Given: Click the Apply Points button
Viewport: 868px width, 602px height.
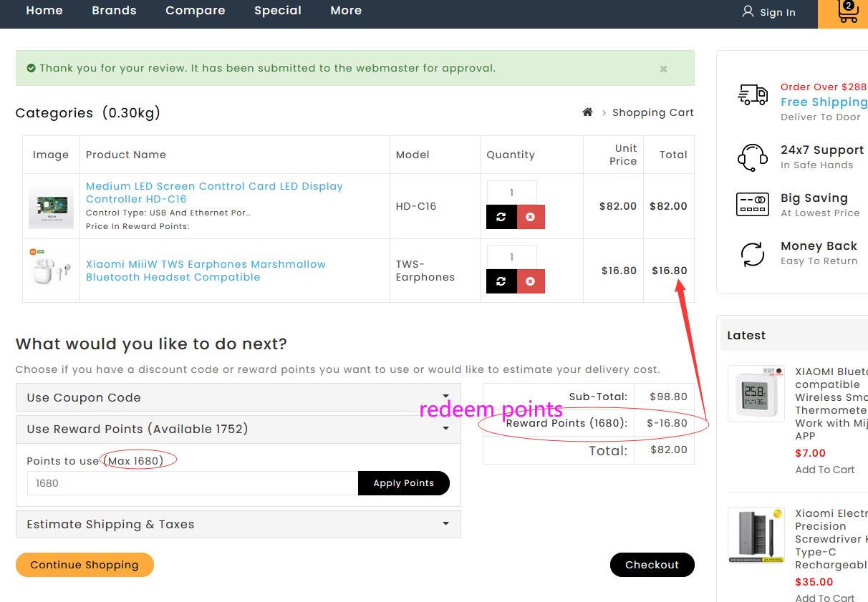Looking at the screenshot, I should click(404, 483).
